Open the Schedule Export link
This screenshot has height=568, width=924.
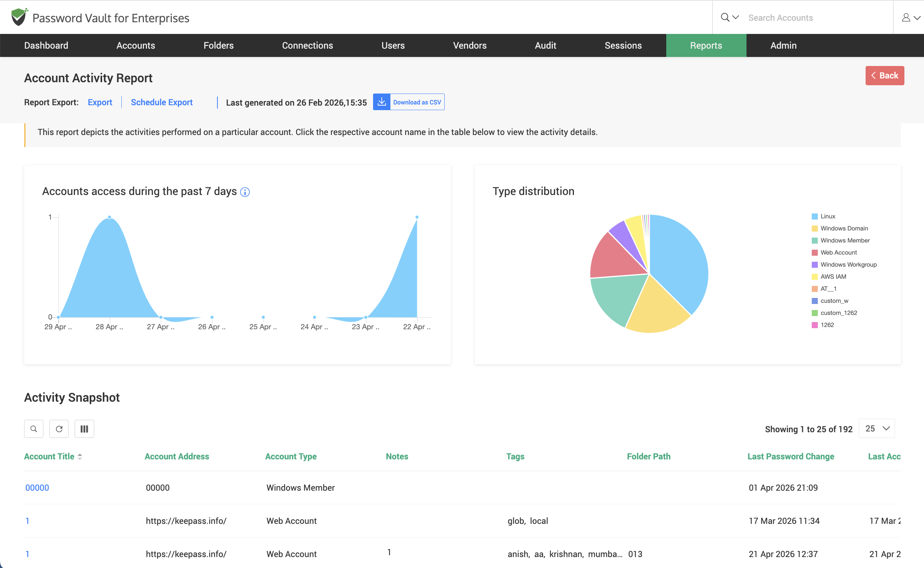coord(162,102)
